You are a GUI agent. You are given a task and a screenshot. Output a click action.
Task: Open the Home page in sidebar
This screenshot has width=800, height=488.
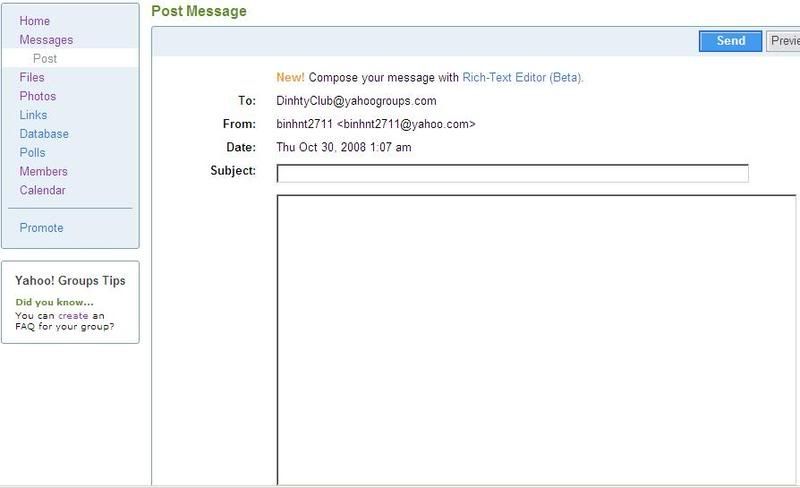tap(34, 21)
